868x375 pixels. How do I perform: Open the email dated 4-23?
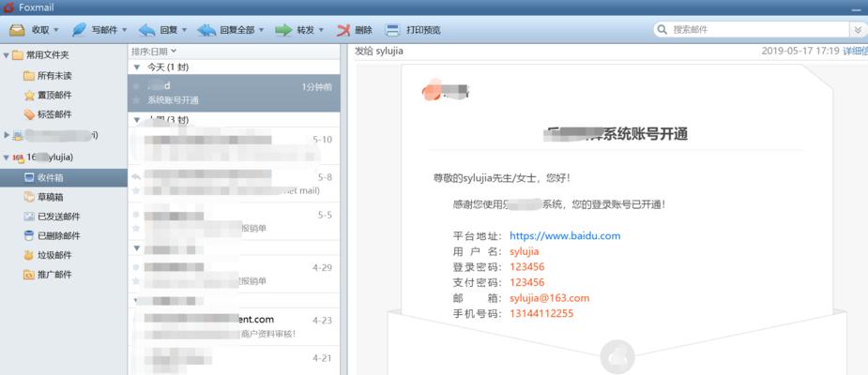tap(234, 326)
